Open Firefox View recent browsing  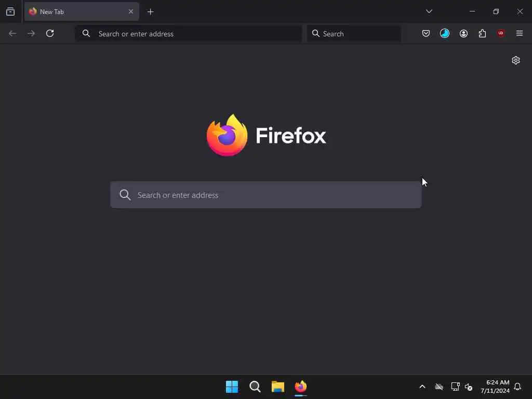(x=10, y=12)
